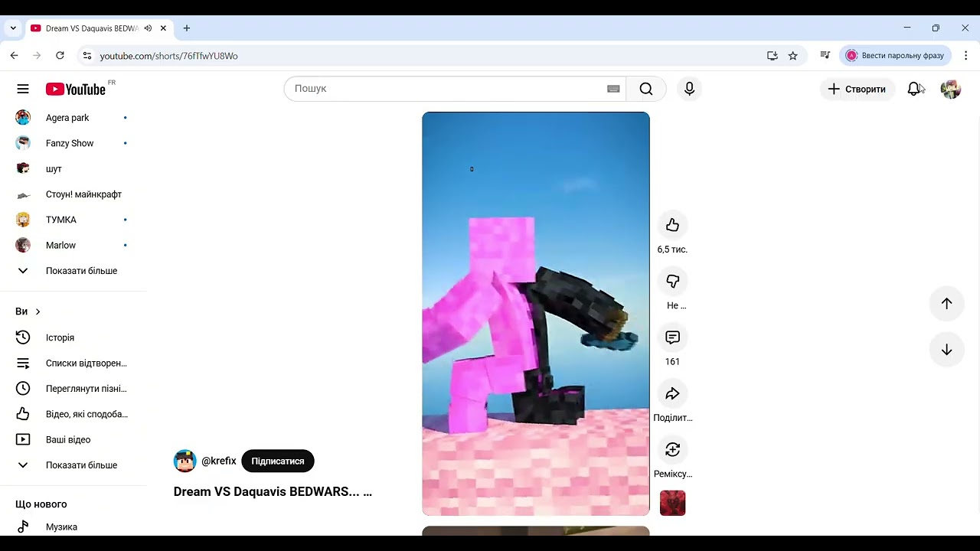980x551 pixels.
Task: Click the krefix channel avatar
Action: [185, 461]
